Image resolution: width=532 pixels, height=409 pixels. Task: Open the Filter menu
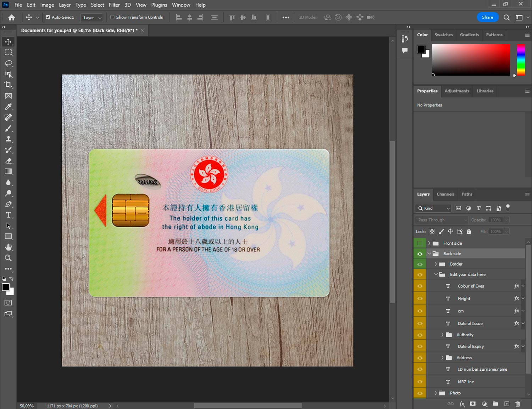tap(114, 5)
